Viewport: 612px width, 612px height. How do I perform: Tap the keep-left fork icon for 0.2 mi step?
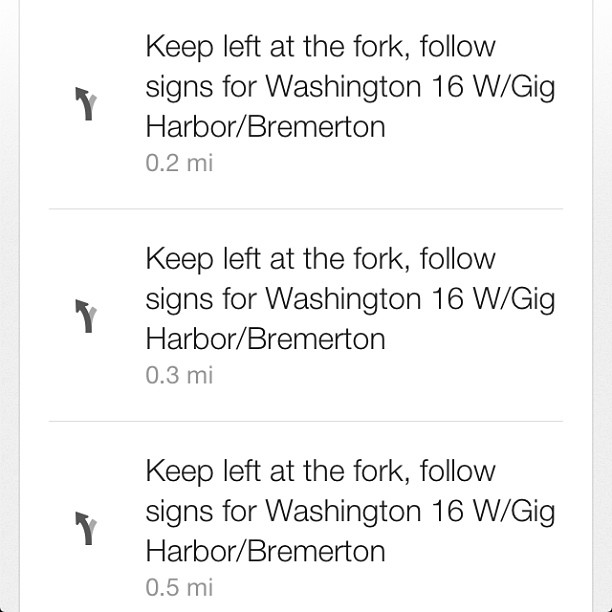86,104
